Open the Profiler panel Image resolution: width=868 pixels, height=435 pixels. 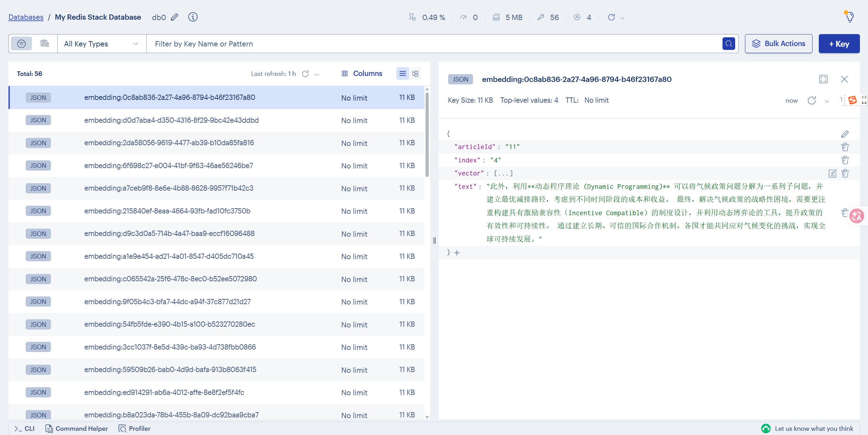pos(135,428)
